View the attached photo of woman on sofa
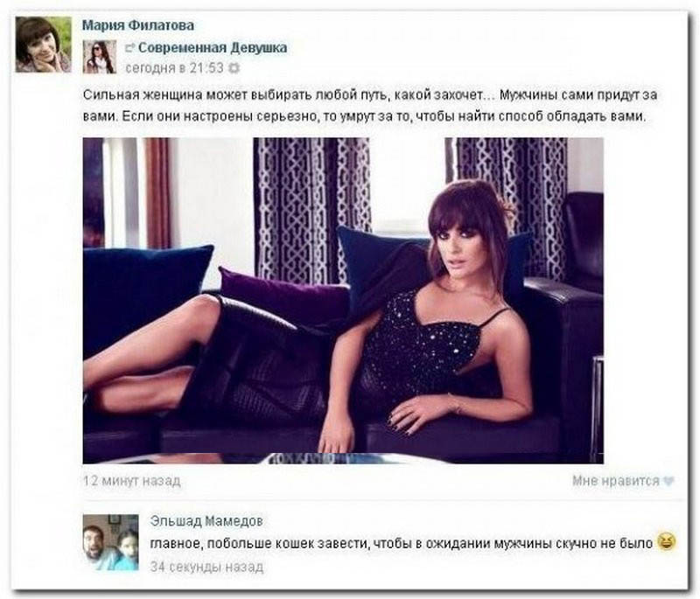This screenshot has width=700, height=599. [x=343, y=301]
